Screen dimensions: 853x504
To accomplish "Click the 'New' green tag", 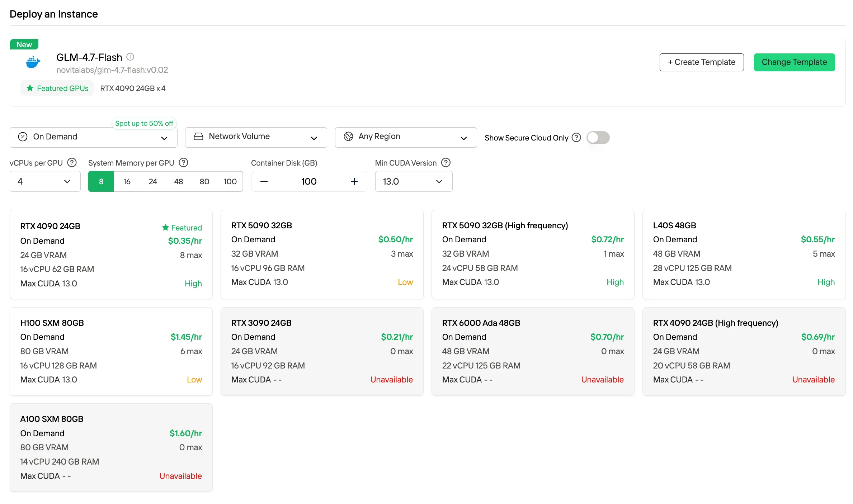I will click(24, 44).
